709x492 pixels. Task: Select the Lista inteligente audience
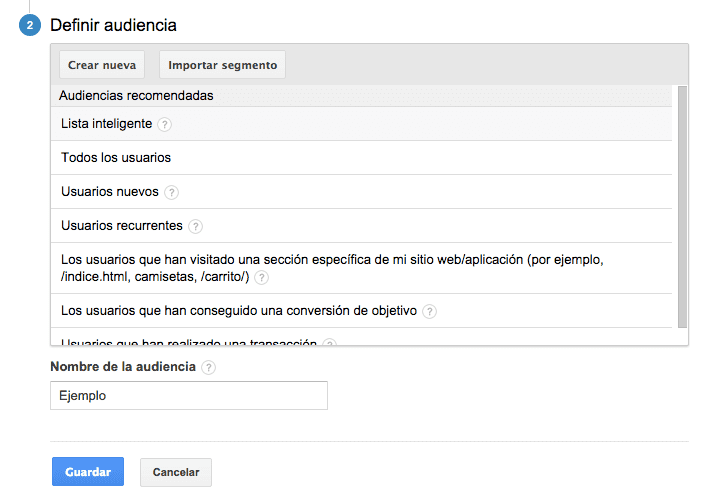click(x=106, y=124)
